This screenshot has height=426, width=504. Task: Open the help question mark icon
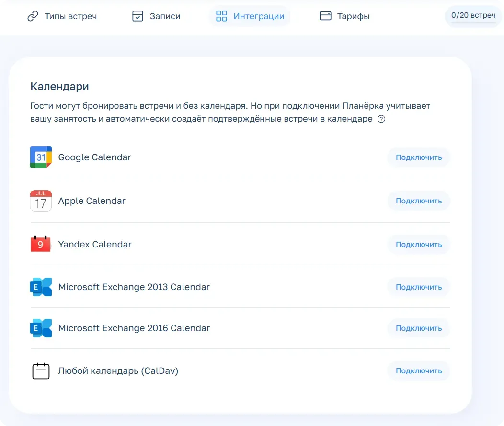pos(381,119)
